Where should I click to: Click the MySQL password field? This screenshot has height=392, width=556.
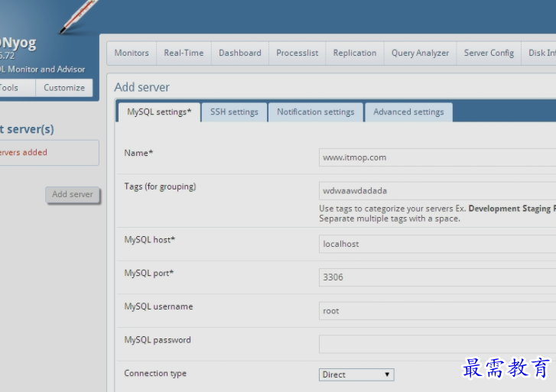click(437, 344)
